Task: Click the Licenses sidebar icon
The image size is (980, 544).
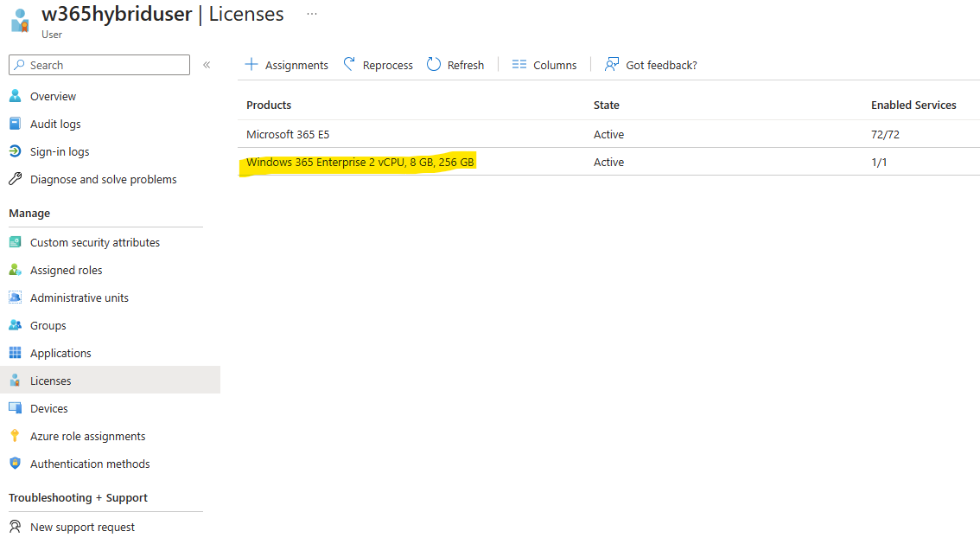Action: (15, 381)
